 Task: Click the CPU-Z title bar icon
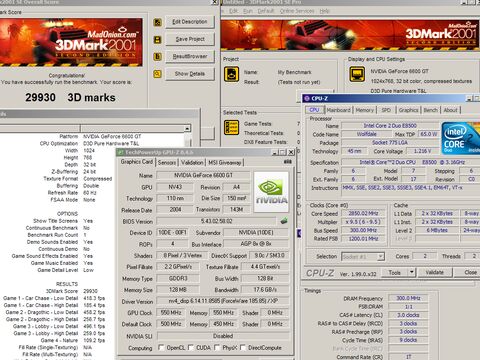point(307,98)
